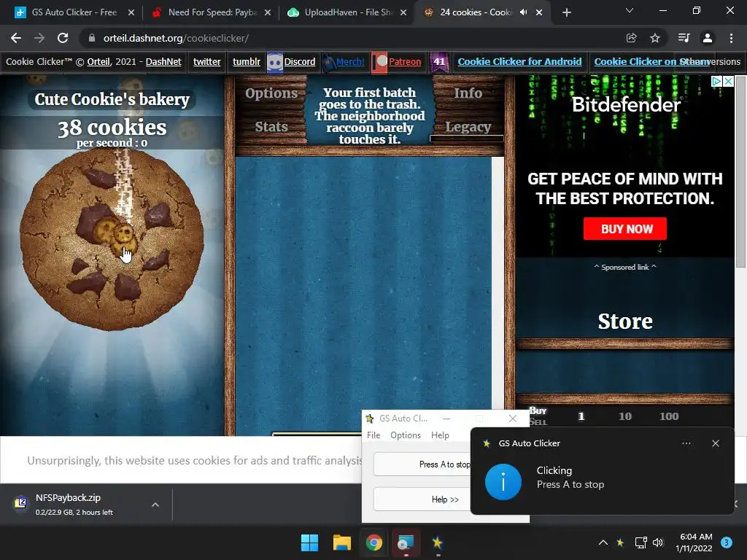Open the twitter link
Viewport: 747px width, 560px height.
(x=206, y=62)
